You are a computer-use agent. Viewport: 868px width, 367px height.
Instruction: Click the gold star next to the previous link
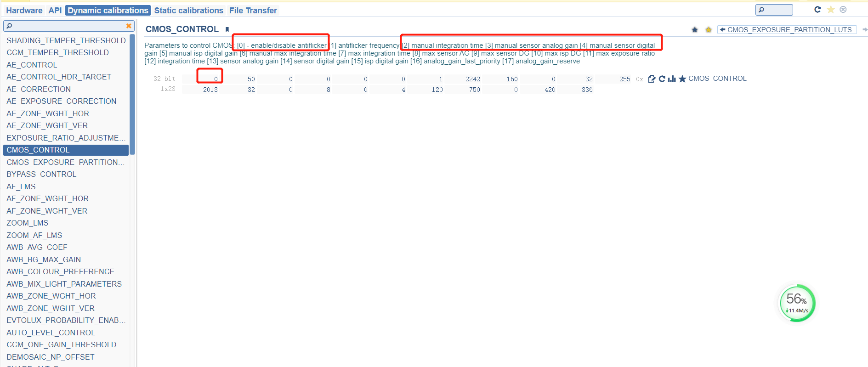pyautogui.click(x=709, y=30)
